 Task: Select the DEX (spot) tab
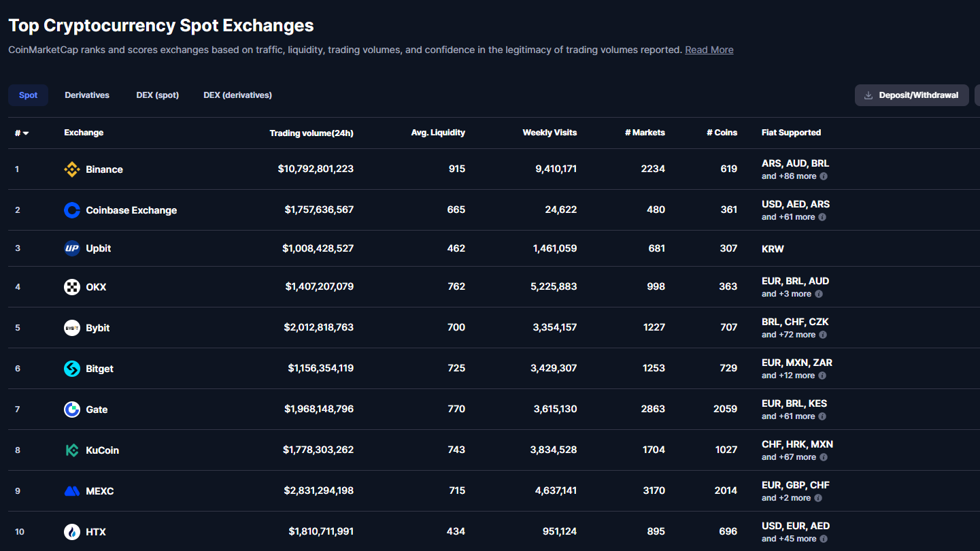pos(158,95)
